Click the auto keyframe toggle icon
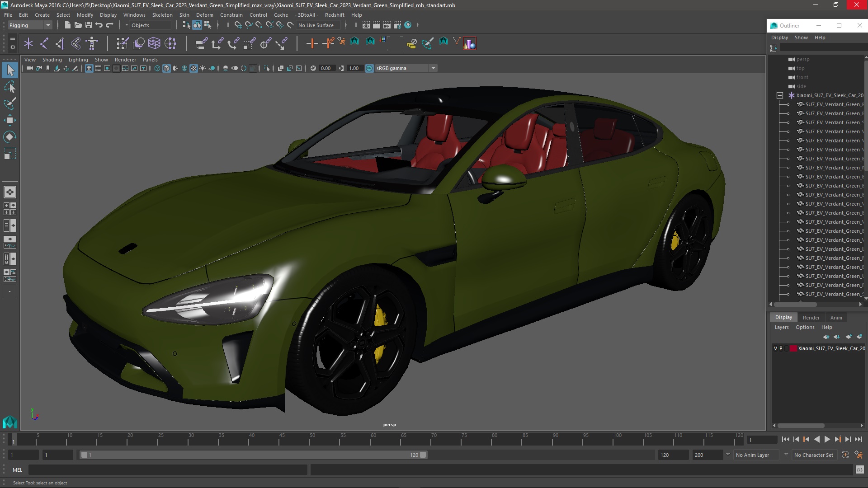This screenshot has width=868, height=488. 845,455
